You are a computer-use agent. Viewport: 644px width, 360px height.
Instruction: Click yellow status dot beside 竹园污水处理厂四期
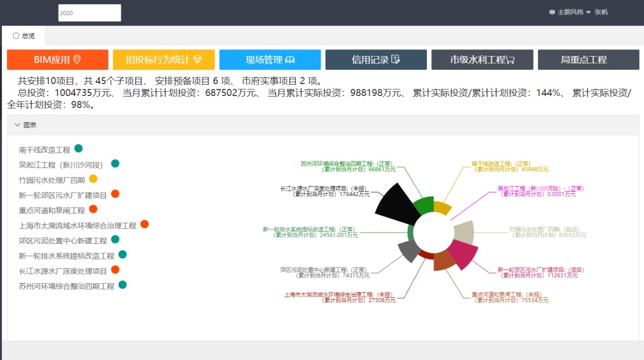point(93,179)
